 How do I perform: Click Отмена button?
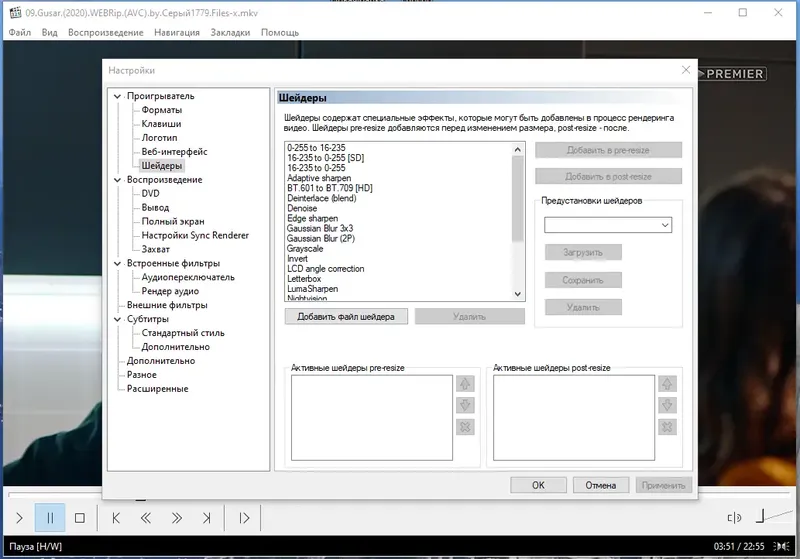(x=601, y=485)
